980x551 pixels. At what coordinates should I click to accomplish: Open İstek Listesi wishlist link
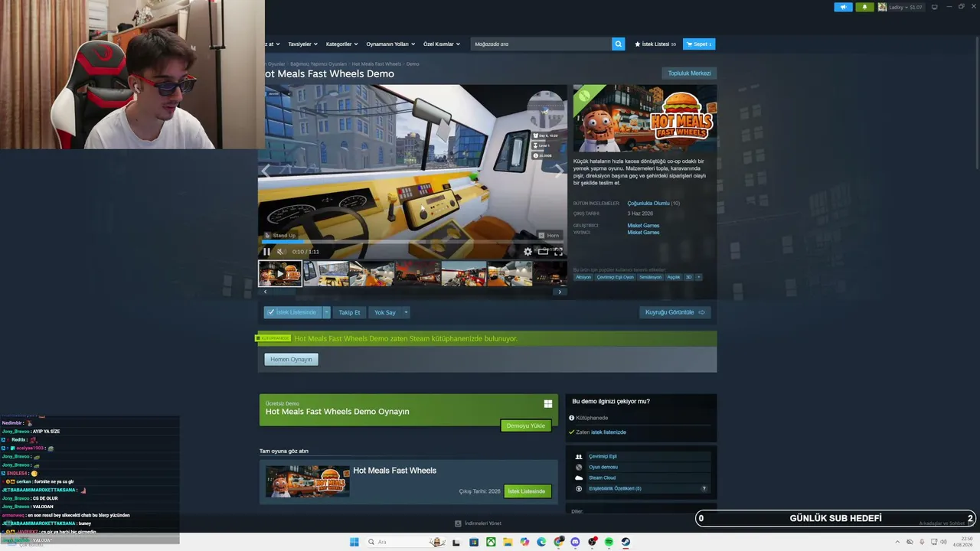[655, 44]
